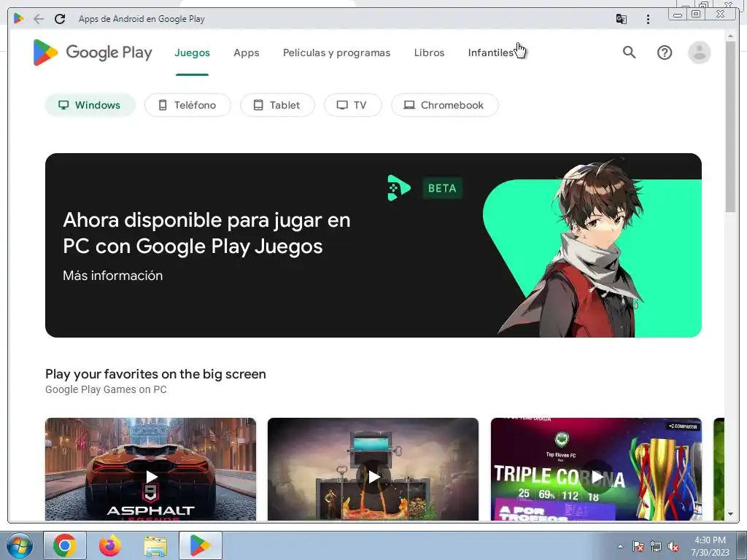Select the Chromebook device filter chip

click(x=444, y=105)
